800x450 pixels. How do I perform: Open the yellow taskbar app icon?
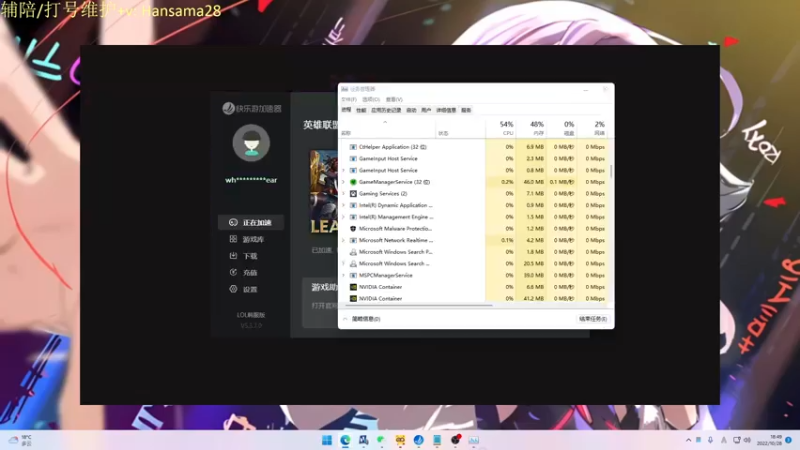click(x=401, y=440)
